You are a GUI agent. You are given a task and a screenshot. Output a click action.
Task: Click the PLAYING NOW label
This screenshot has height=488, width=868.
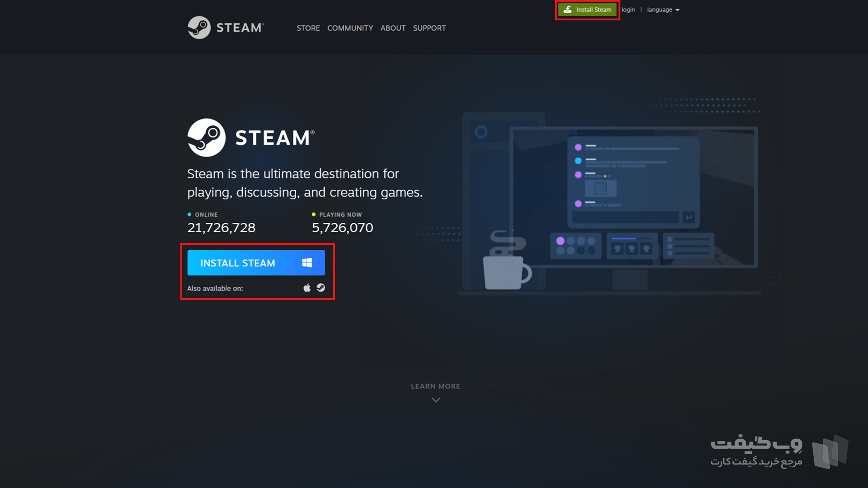coord(340,215)
